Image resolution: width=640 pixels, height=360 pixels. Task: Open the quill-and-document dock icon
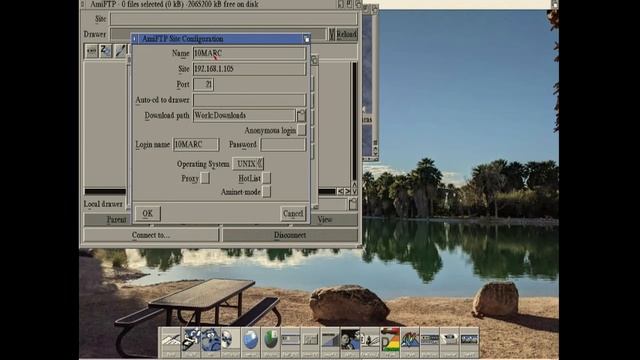click(370, 340)
